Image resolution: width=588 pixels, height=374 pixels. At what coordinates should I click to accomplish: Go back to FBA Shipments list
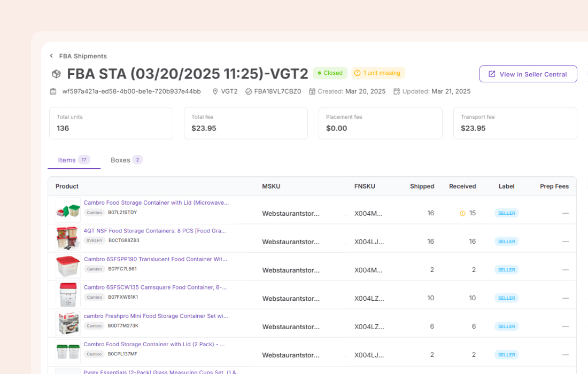(82, 56)
